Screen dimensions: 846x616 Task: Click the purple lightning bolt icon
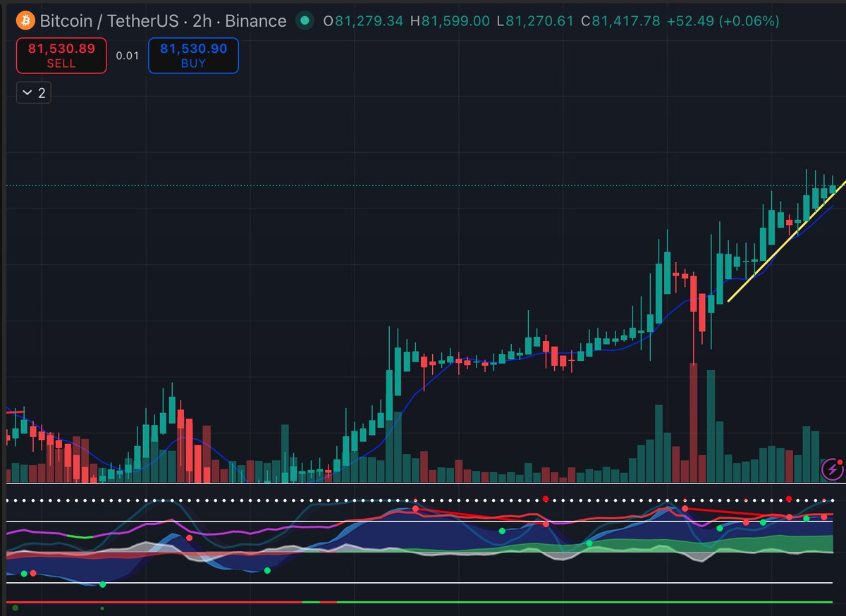tap(832, 469)
